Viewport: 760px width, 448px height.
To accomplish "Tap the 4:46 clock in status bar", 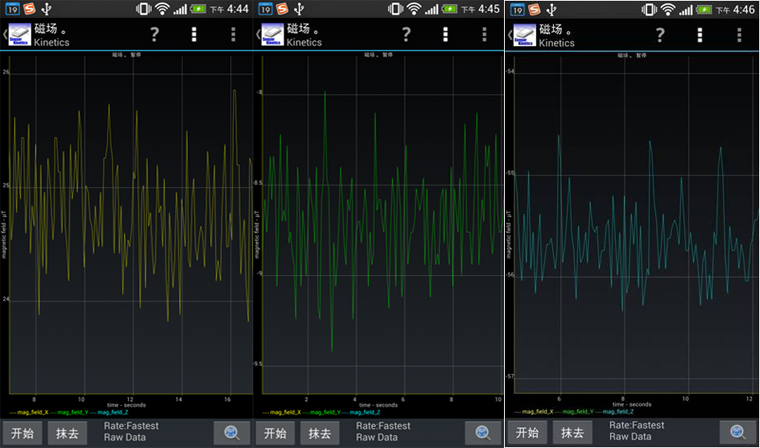I will click(743, 10).
